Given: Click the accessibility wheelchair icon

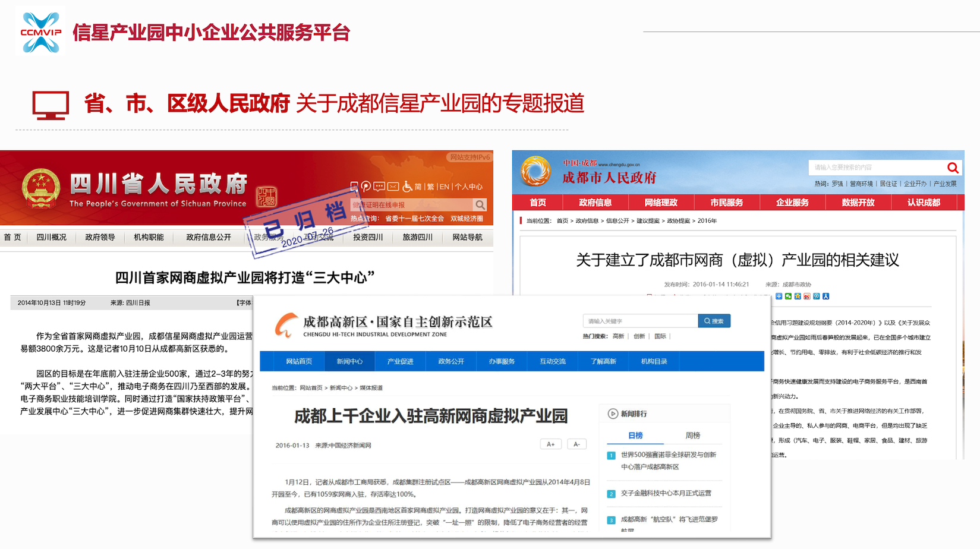Looking at the screenshot, I should pyautogui.click(x=407, y=187).
